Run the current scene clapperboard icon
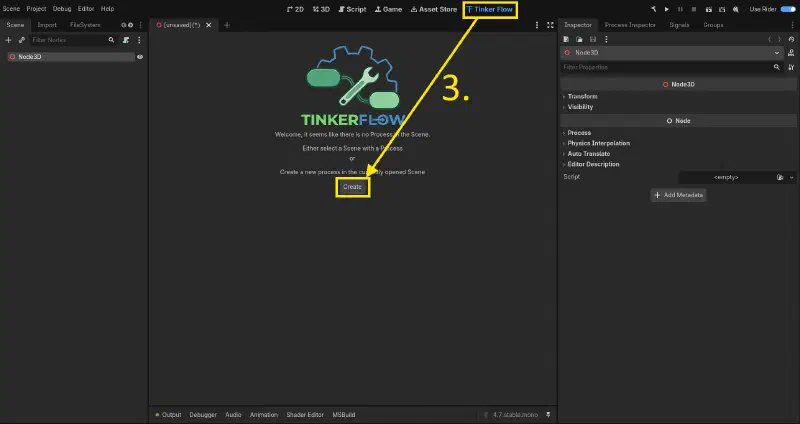 tap(708, 9)
